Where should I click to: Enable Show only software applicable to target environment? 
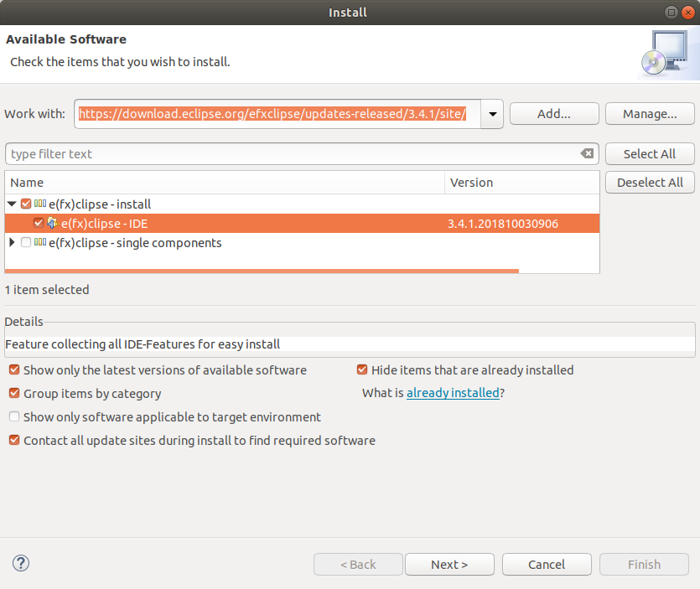click(x=14, y=416)
